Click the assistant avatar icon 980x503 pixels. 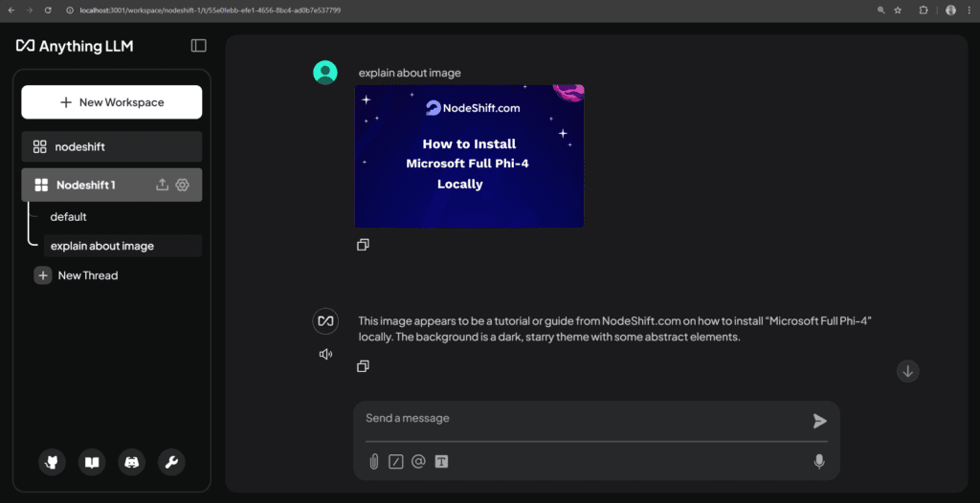[325, 321]
